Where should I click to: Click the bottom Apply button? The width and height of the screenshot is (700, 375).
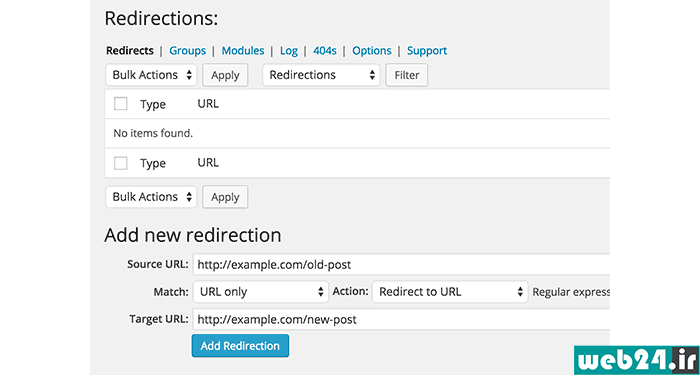point(225,197)
